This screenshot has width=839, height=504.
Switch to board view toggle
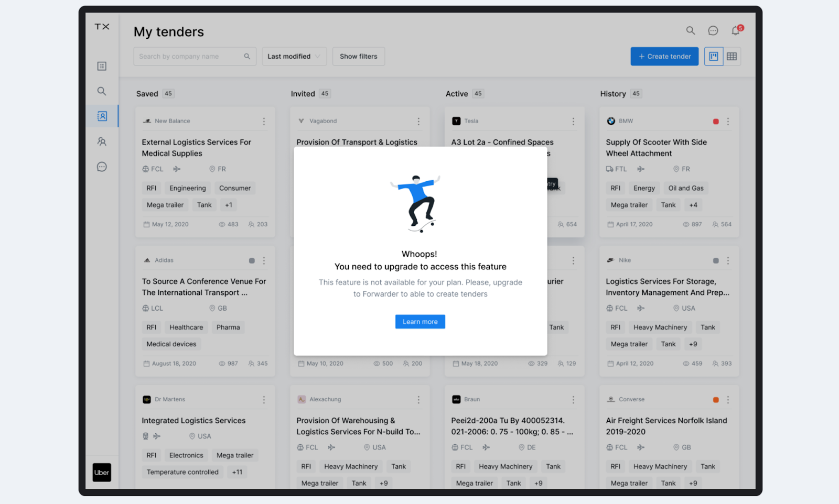714,57
